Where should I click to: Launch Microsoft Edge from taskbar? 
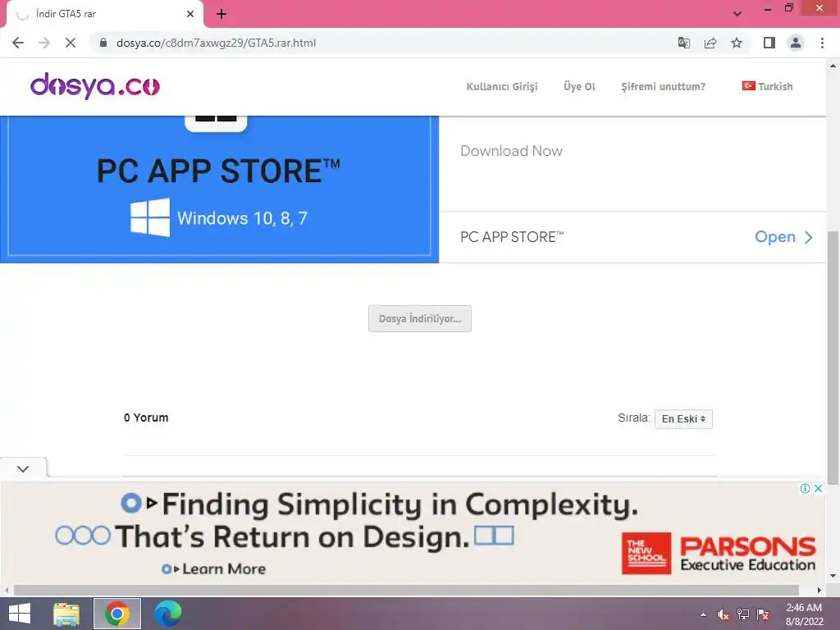tap(167, 614)
